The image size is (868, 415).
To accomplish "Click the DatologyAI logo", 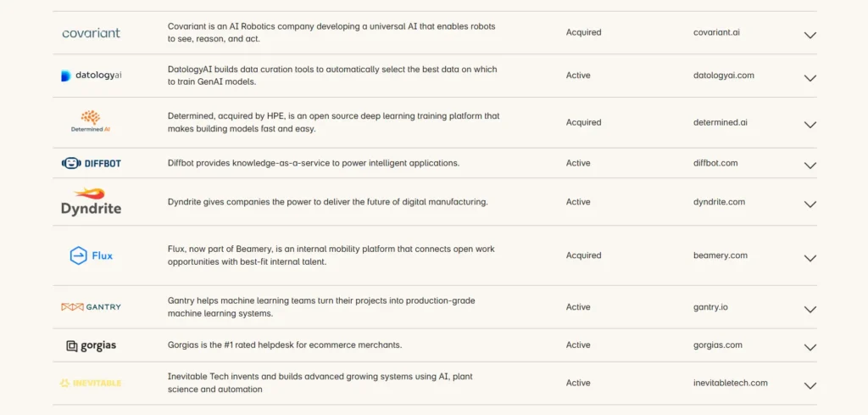I will (x=91, y=76).
